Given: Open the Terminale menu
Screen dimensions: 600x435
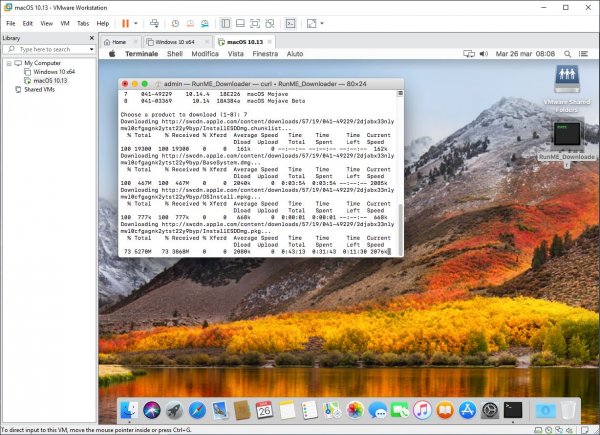Looking at the screenshot, I should point(142,54).
